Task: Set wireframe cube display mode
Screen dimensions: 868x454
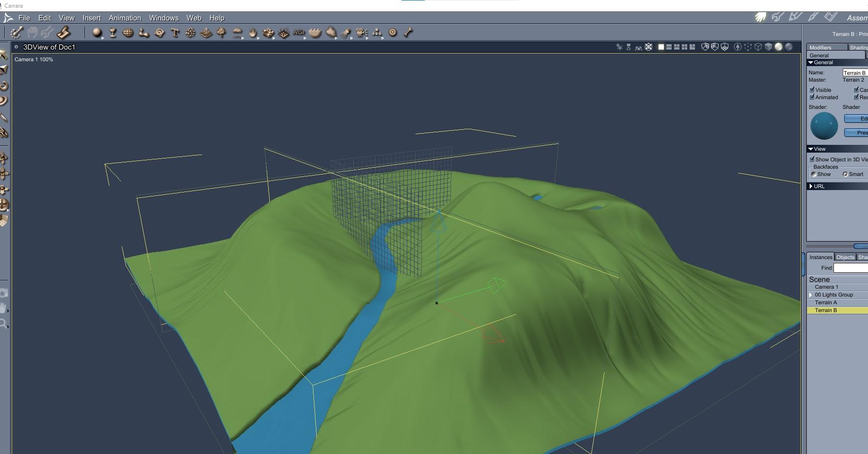Action: (x=758, y=47)
